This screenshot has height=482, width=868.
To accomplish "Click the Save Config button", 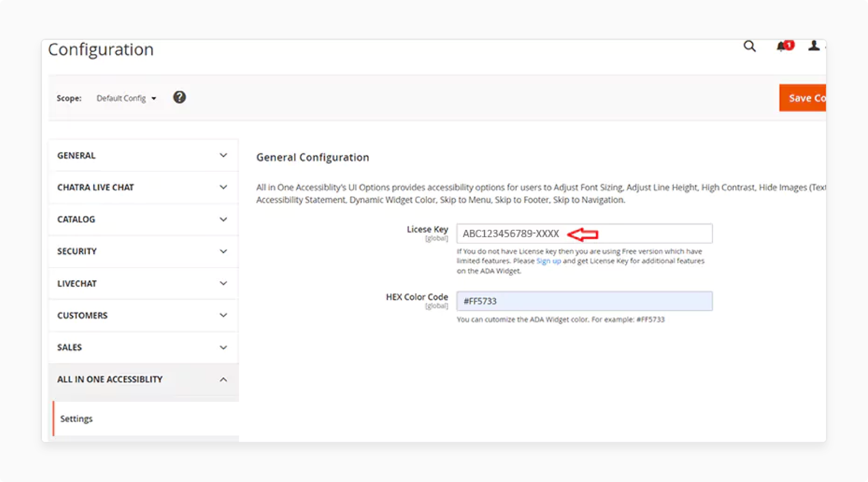I will tap(803, 98).
